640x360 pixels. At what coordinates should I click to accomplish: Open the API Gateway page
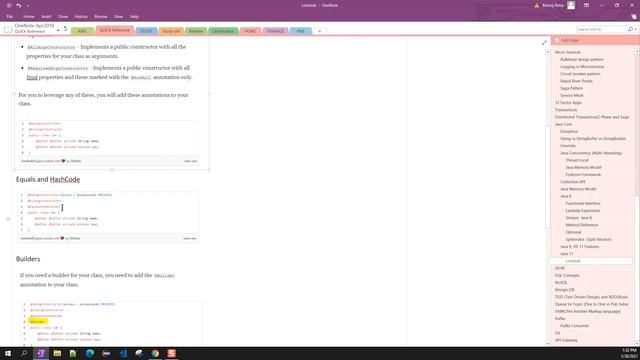coord(566,340)
